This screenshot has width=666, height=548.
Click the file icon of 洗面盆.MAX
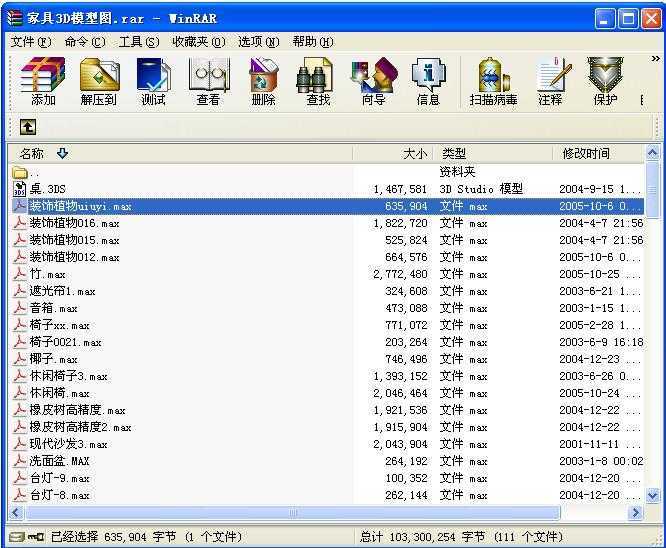(x=20, y=461)
